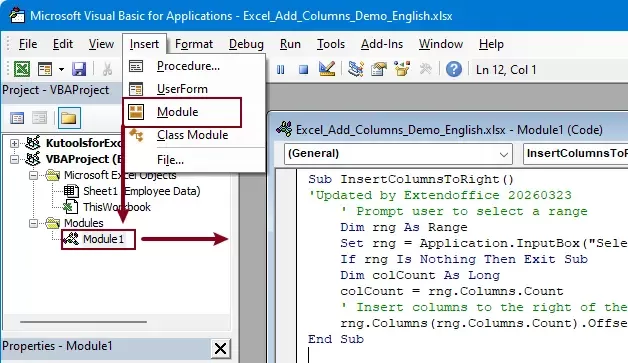Expand the KutoolsforExcel project node
The width and height of the screenshot is (628, 363).
[x=14, y=143]
